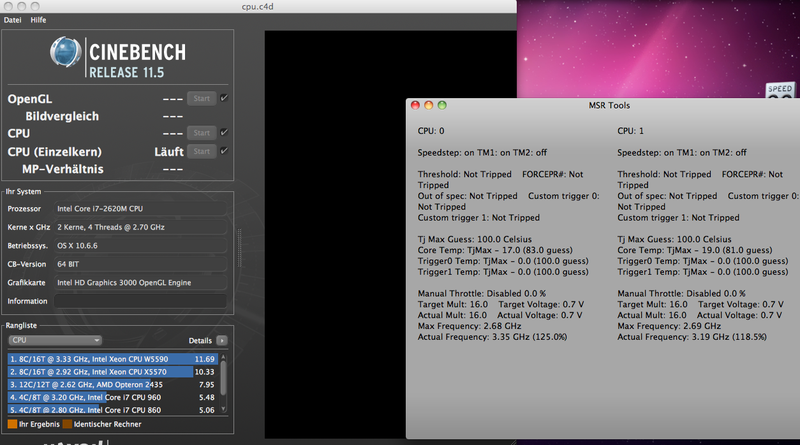Click the scroll up arrow in Rangliste

pyautogui.click(x=223, y=356)
